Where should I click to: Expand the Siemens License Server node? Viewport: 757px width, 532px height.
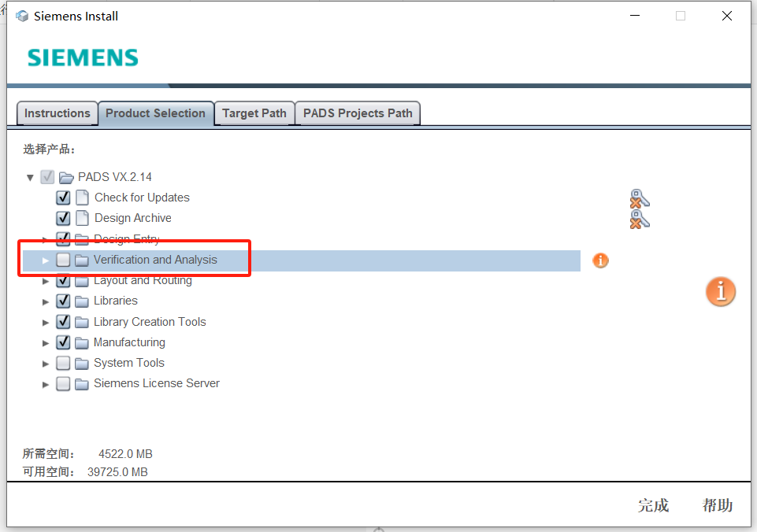46,384
